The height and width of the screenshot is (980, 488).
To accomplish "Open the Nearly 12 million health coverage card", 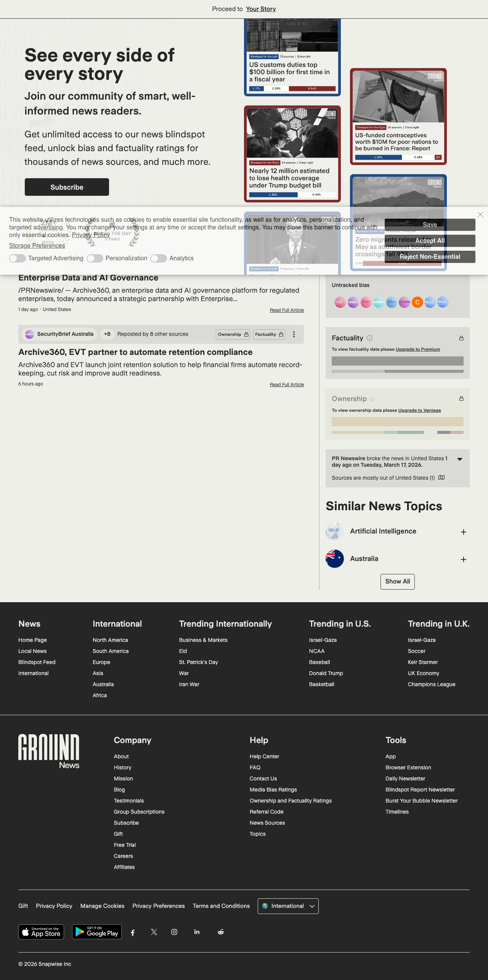I will click(292, 154).
